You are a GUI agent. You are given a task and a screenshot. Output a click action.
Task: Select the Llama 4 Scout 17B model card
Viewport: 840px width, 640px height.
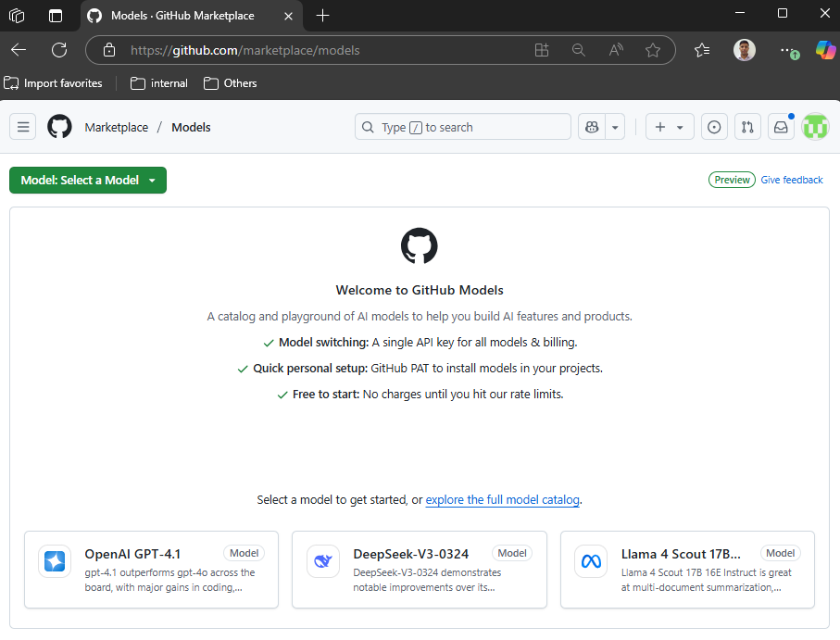pyautogui.click(x=687, y=570)
